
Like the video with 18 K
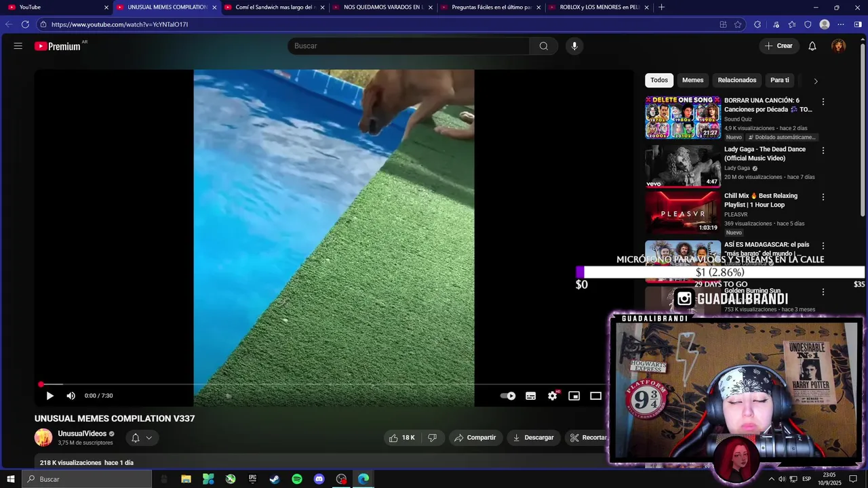[x=402, y=438]
